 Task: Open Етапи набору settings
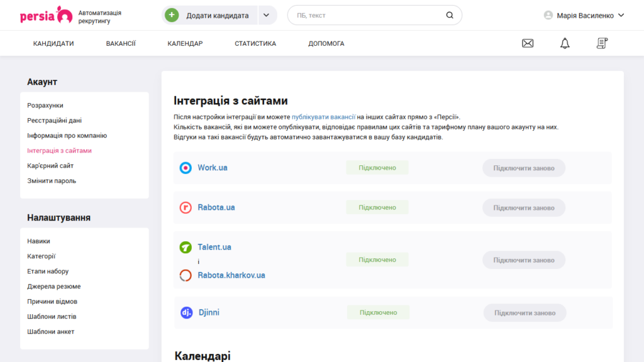click(48, 271)
